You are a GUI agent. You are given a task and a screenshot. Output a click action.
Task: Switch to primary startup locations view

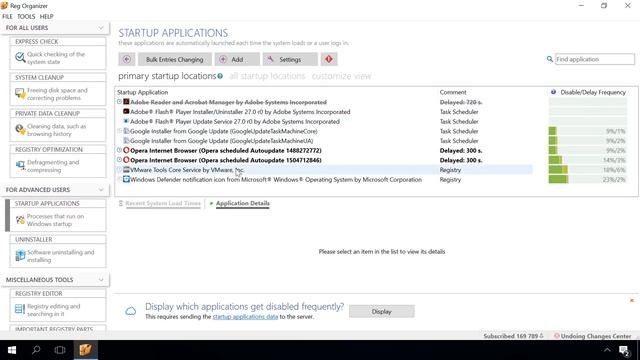(x=167, y=76)
